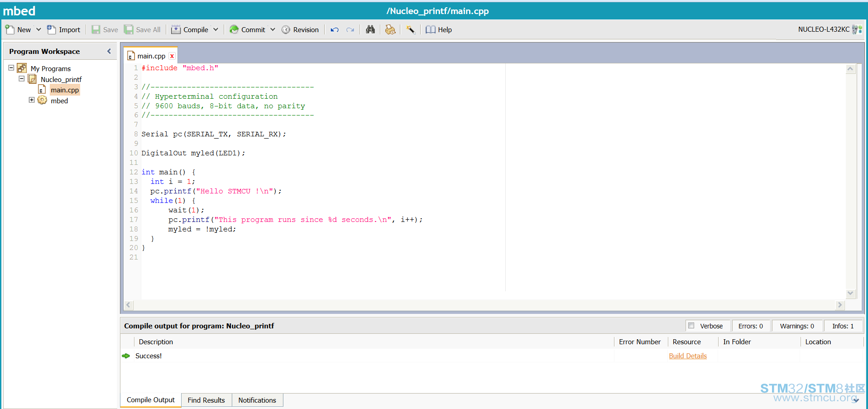
Task: Click code line with Serial pc declaration
Action: (x=214, y=134)
